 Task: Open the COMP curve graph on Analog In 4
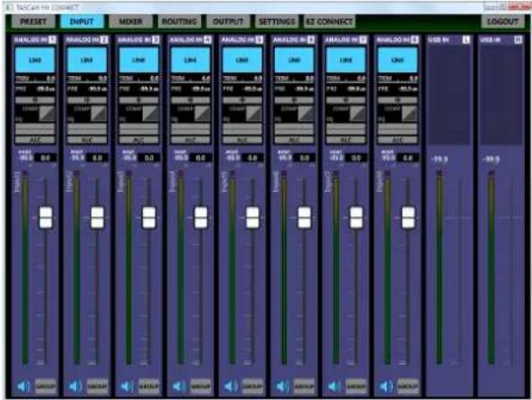click(203, 113)
